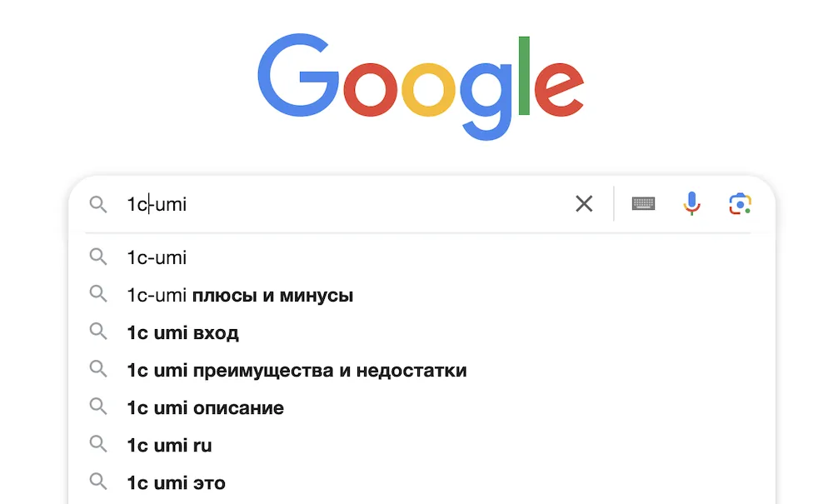Image resolution: width=833 pixels, height=504 pixels.
Task: Open search by image camera icon
Action: point(740,204)
